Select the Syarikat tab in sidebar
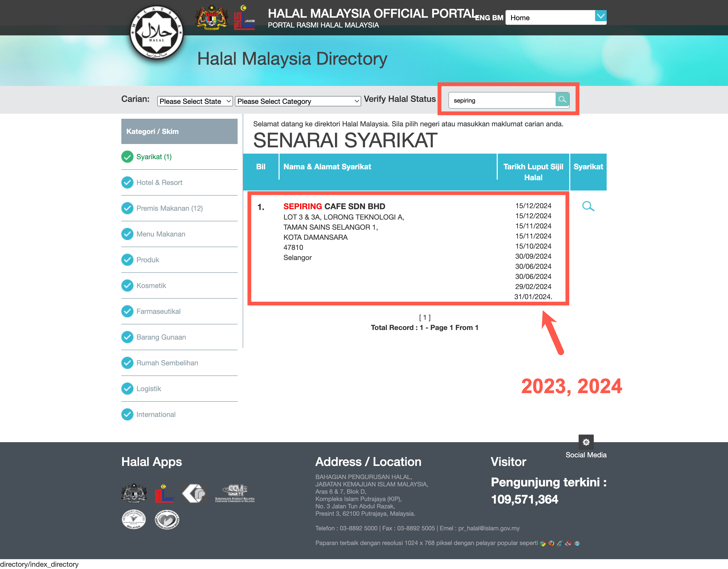This screenshot has height=569, width=728. 153,157
